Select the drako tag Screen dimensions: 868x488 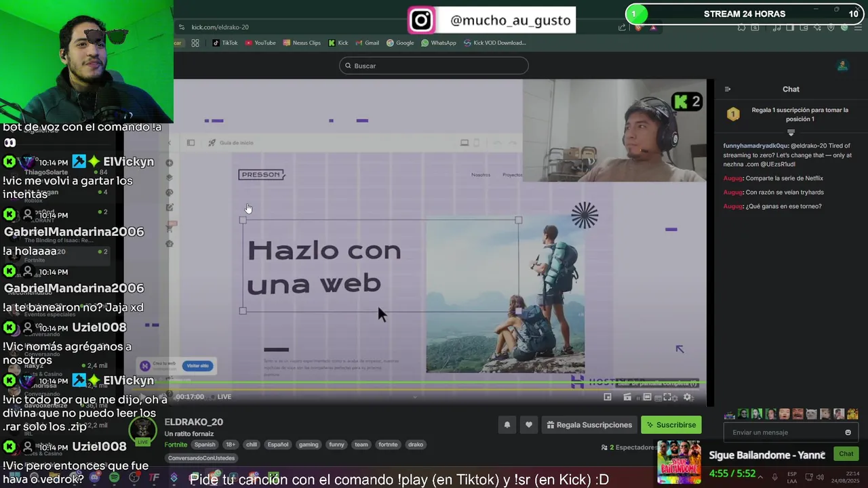click(416, 445)
